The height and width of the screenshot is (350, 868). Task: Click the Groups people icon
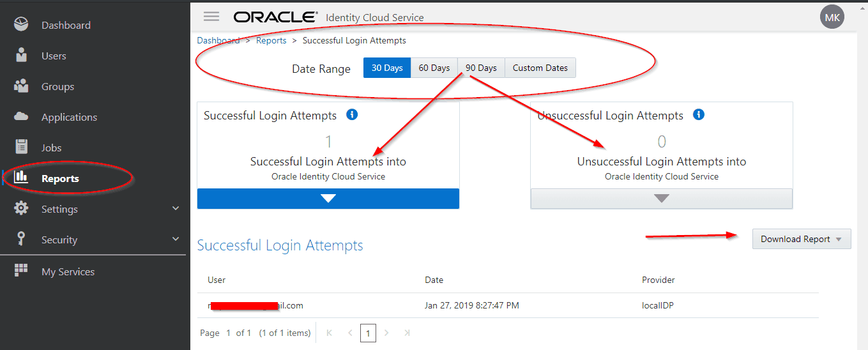[21, 86]
